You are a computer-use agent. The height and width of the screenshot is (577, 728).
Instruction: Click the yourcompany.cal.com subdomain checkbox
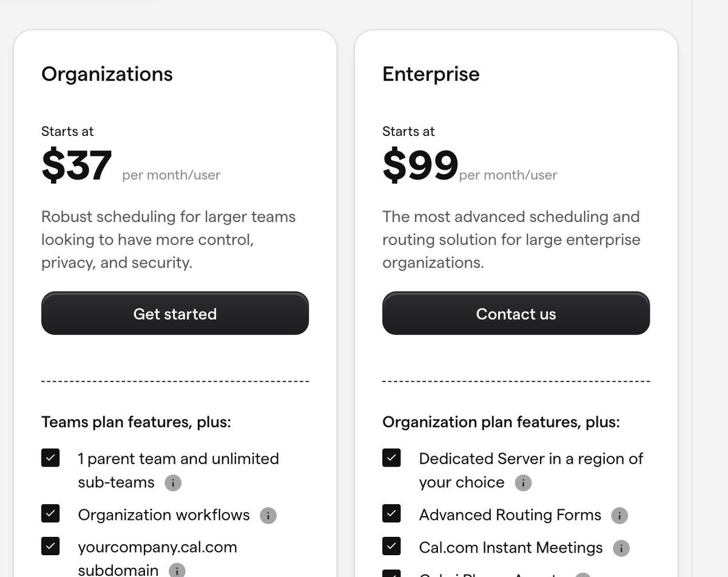click(51, 547)
